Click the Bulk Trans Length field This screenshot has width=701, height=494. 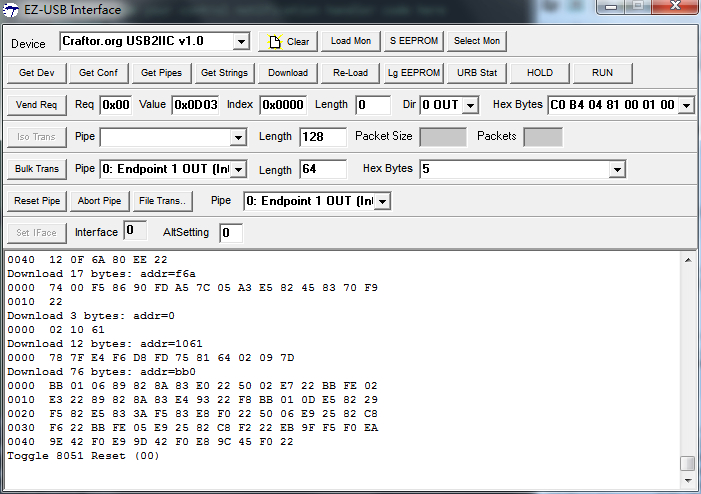coord(322,169)
